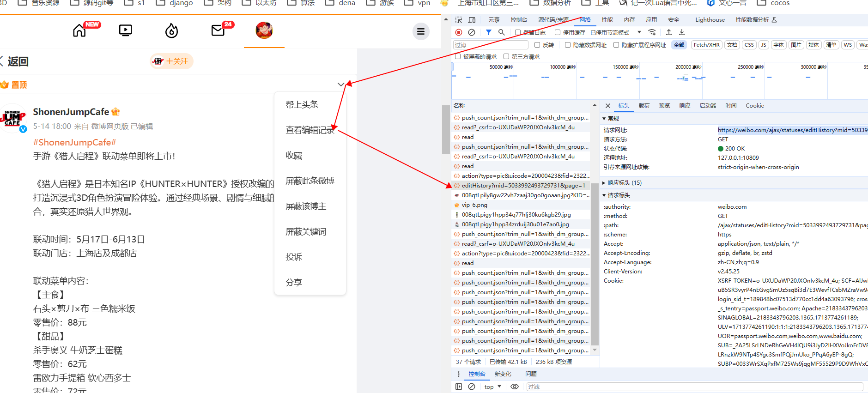Select the 载荷 request tab
Image resolution: width=868 pixels, height=393 pixels.
click(644, 106)
